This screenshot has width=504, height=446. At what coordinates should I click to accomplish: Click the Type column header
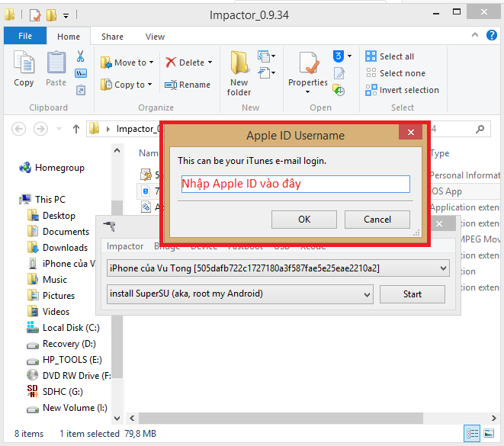(x=440, y=153)
